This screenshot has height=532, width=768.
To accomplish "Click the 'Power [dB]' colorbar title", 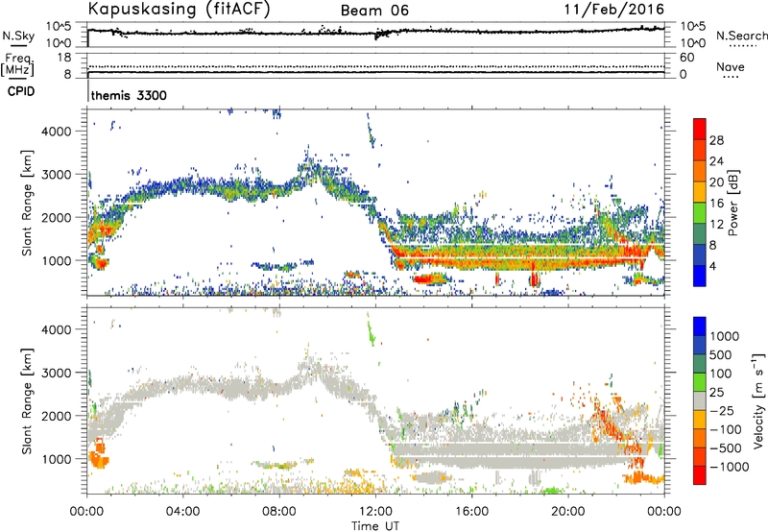I will coord(732,203).
